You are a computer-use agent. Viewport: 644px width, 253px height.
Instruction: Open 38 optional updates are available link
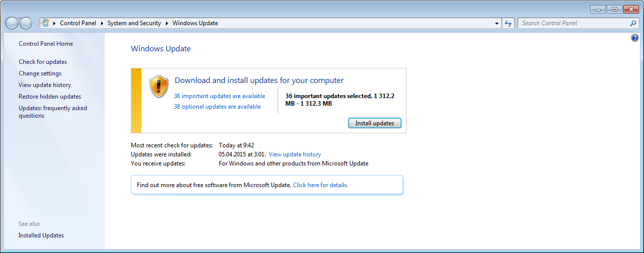217,107
